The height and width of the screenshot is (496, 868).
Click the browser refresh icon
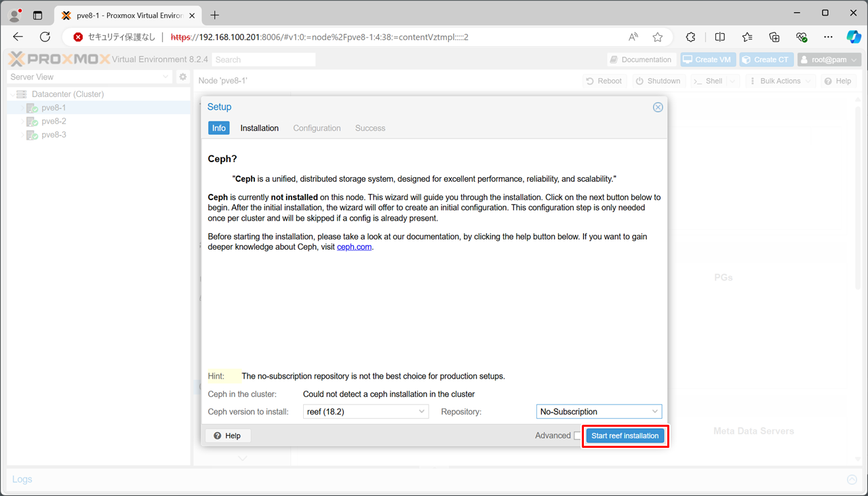pyautogui.click(x=45, y=37)
